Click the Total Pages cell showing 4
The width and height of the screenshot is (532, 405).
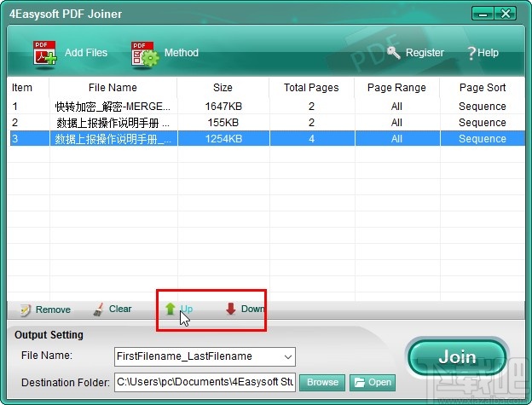pos(311,139)
